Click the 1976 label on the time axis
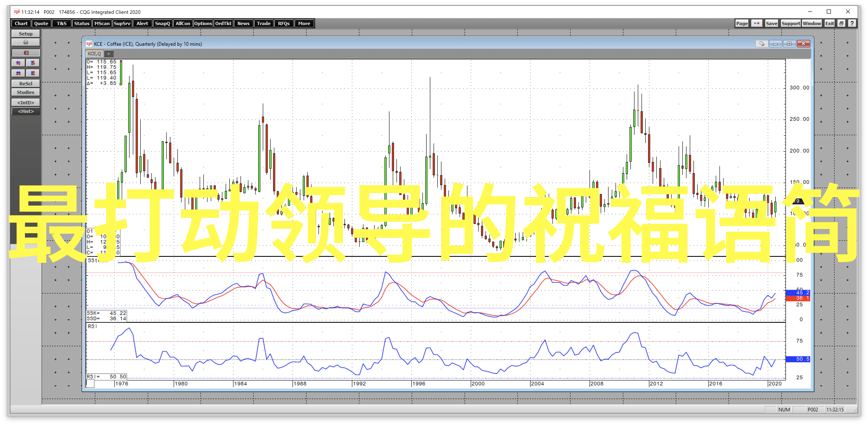The image size is (868, 425). (x=122, y=384)
